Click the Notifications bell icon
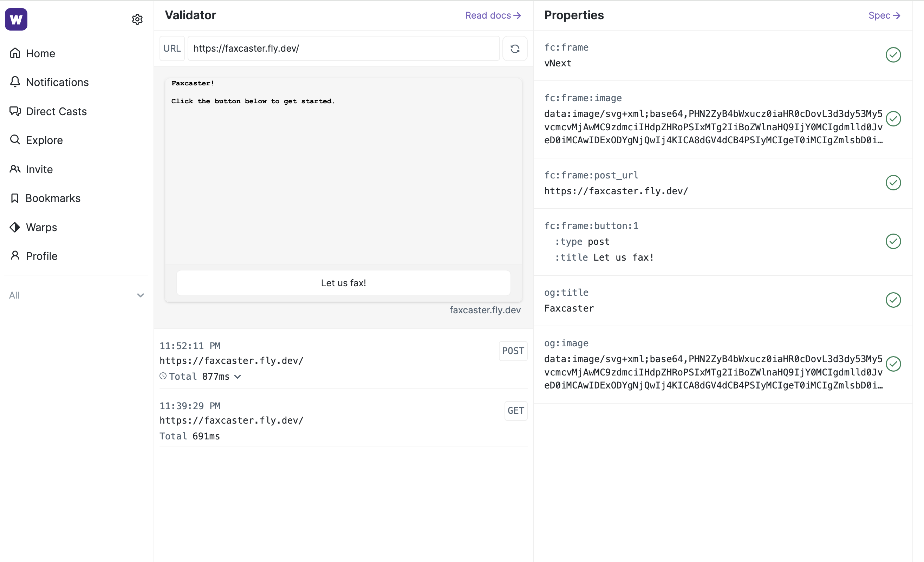Screen dimensions: 924x562 15,82
